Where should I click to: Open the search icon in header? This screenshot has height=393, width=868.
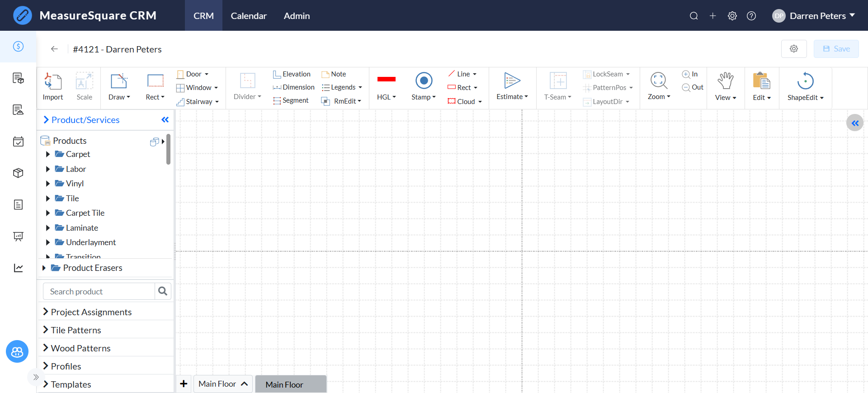tap(693, 16)
